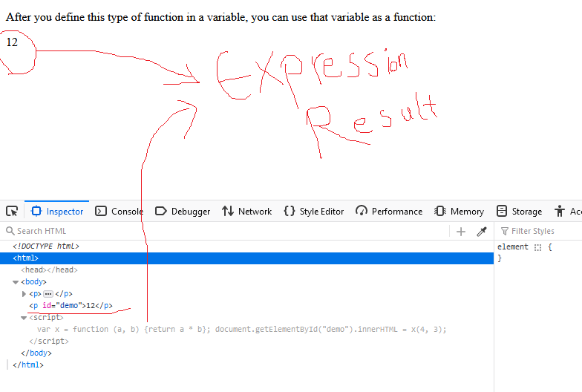Open the Style Editor tab

tap(313, 211)
